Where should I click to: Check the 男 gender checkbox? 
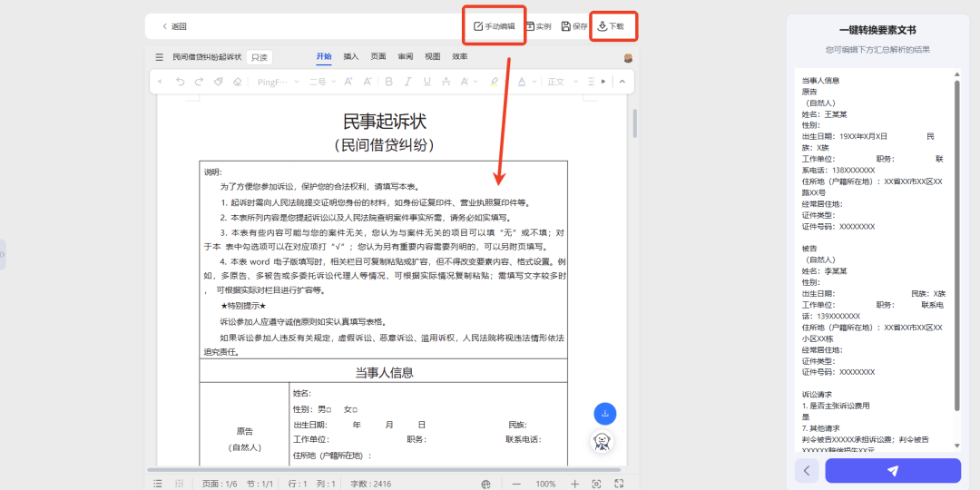[x=330, y=409]
